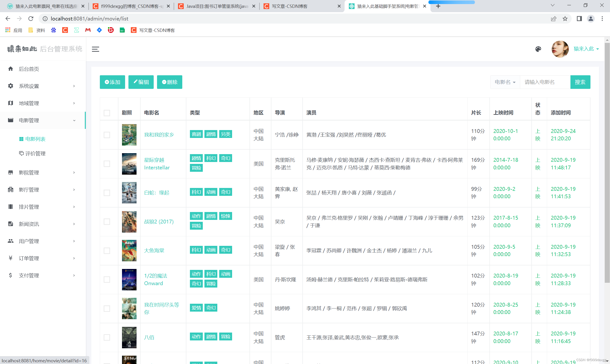The width and height of the screenshot is (610, 364).
Task: Open the share page icon in address bar
Action: click(554, 19)
